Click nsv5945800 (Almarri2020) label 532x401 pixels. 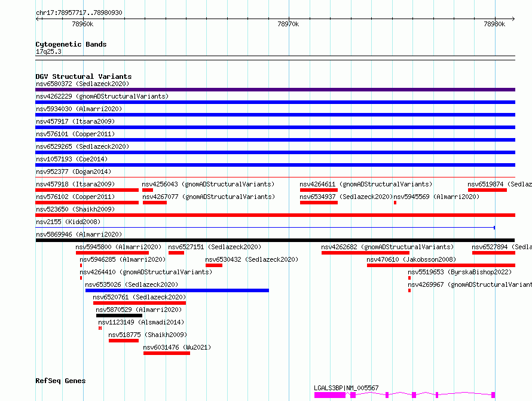(x=118, y=247)
